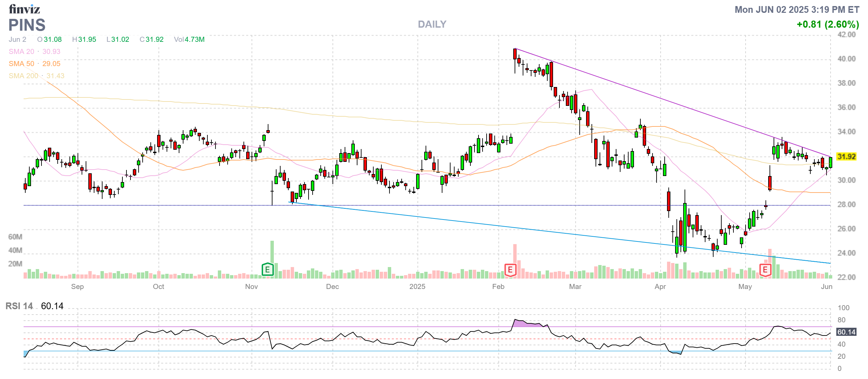Viewport: 868px width, 379px height.
Task: Click the +0.81 (2.60%) change text
Action: [x=828, y=25]
